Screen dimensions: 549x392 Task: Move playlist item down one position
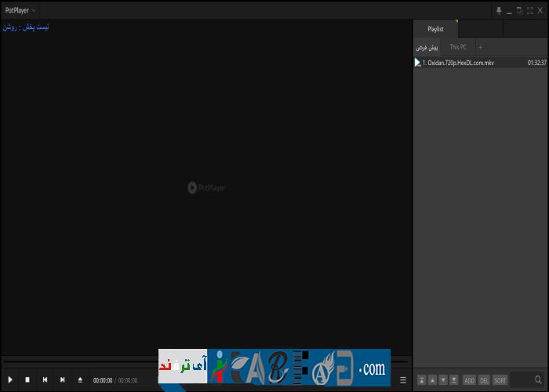point(443,379)
